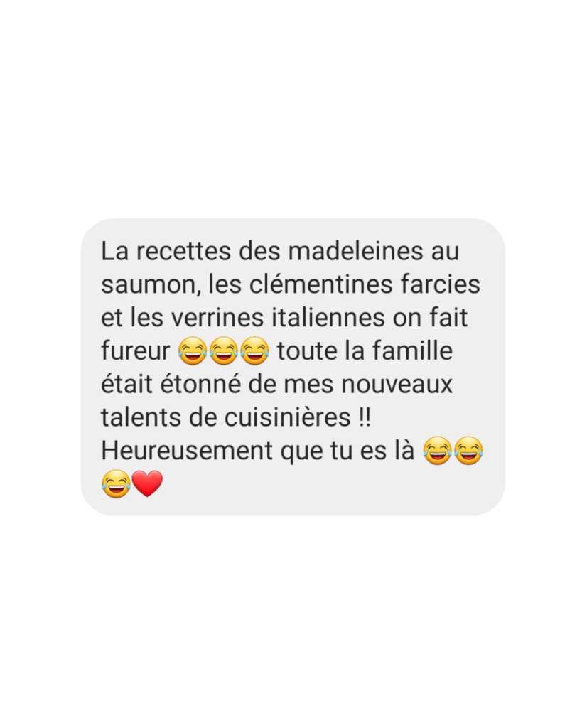Click the word "talents"
This screenshot has height=728, width=582.
141,417
